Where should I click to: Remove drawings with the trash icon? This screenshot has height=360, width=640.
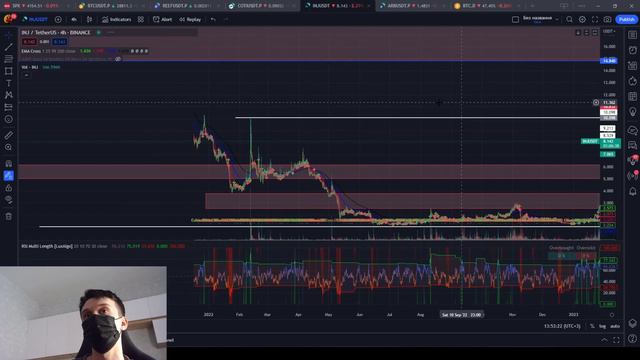click(9, 216)
